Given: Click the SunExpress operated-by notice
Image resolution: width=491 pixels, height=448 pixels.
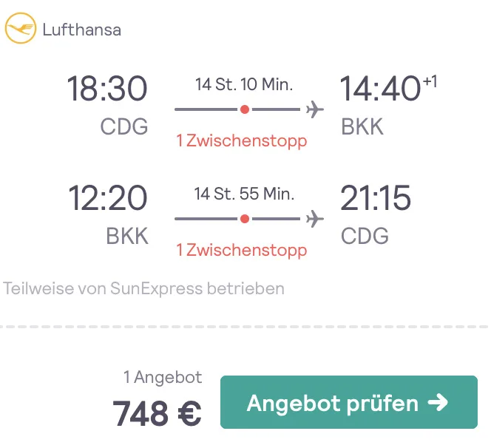Looking at the screenshot, I should [x=143, y=288].
